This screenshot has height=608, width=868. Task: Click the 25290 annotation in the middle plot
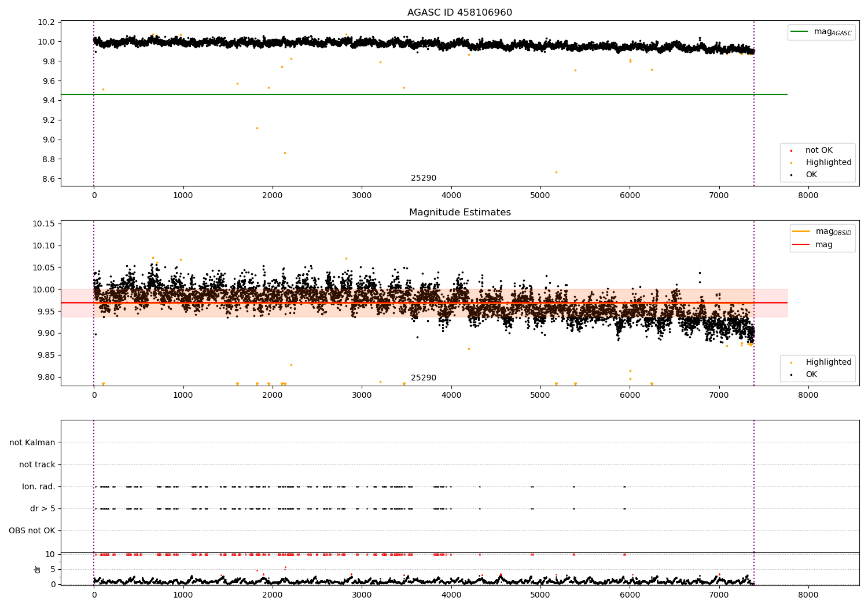point(424,378)
